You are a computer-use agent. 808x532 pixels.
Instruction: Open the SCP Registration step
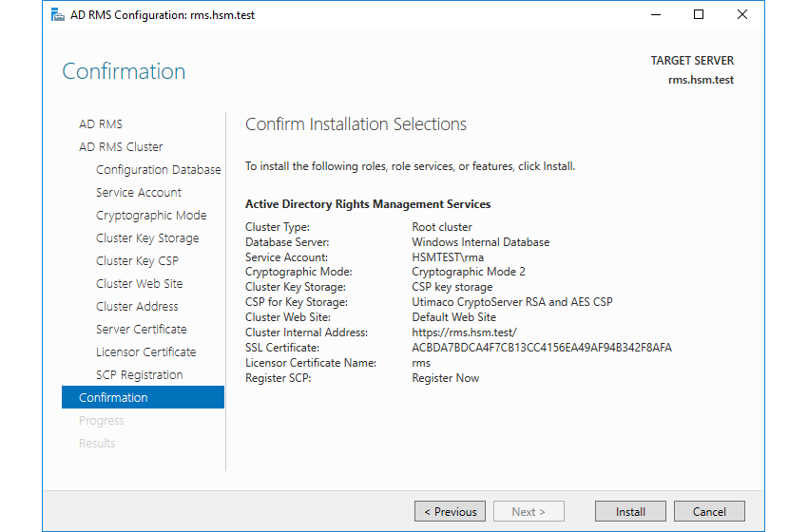pos(139,375)
